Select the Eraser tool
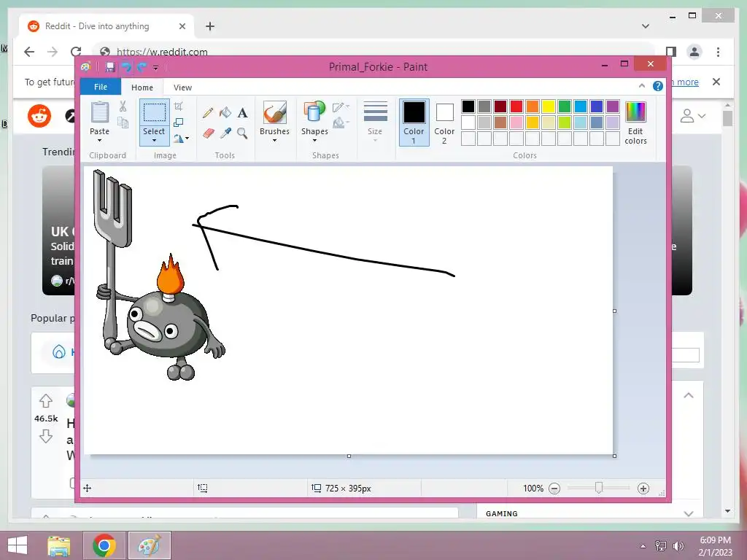The width and height of the screenshot is (747, 560). 208,133
